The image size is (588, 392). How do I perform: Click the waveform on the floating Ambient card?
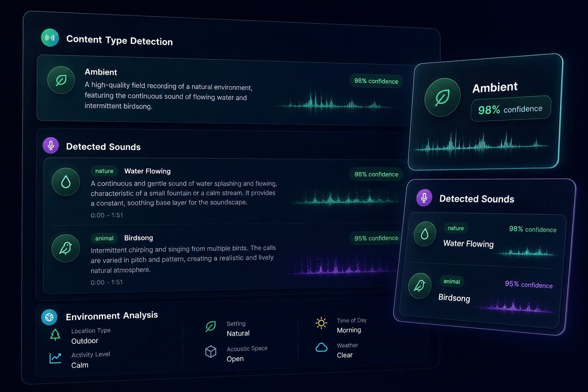coord(482,144)
